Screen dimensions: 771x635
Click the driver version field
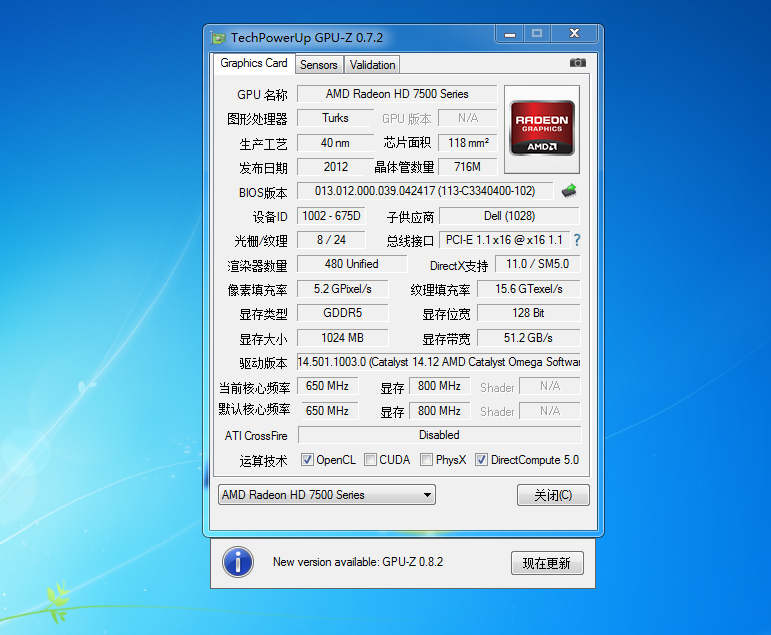439,362
